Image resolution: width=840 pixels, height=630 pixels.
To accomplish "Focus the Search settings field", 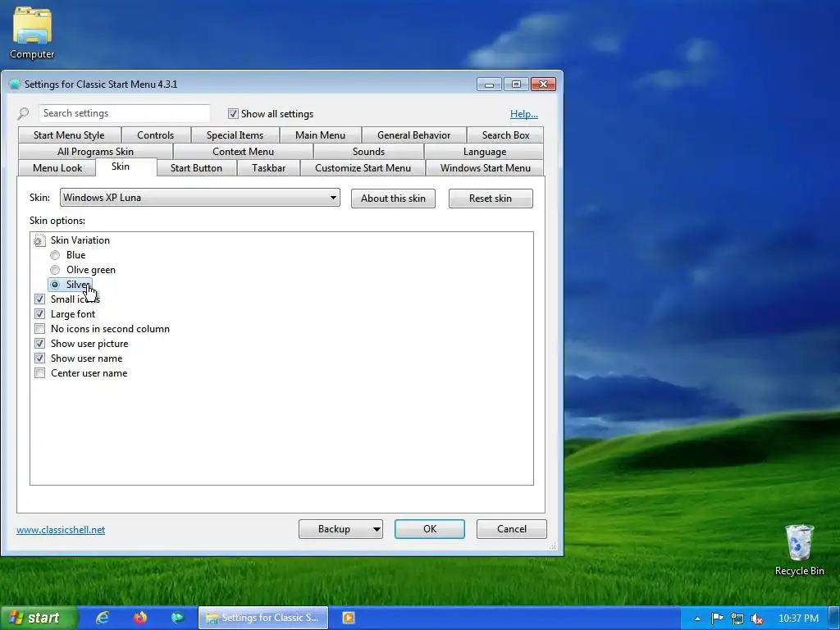I will (x=125, y=113).
